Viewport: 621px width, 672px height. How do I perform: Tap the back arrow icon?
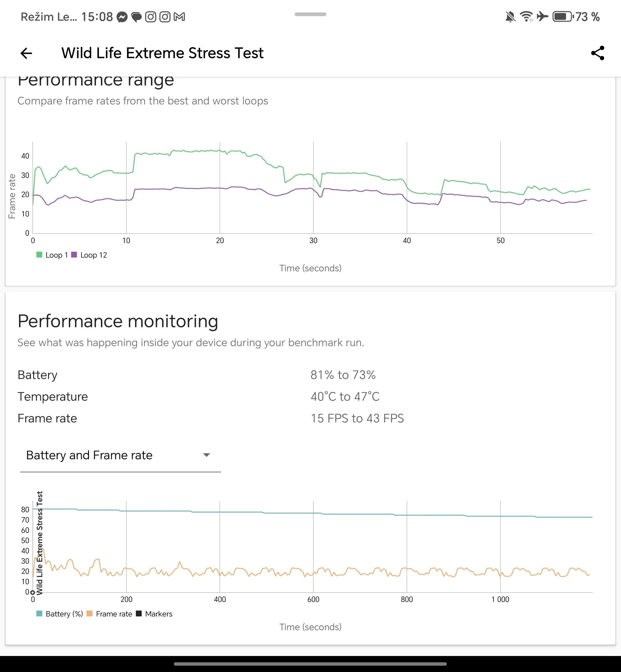pos(26,53)
